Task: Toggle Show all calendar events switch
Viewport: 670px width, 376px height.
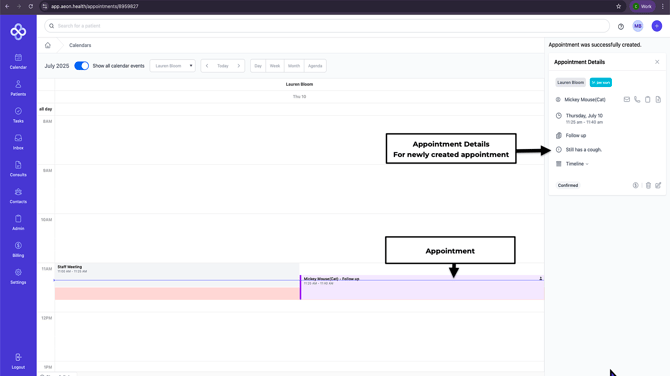Action: click(82, 66)
